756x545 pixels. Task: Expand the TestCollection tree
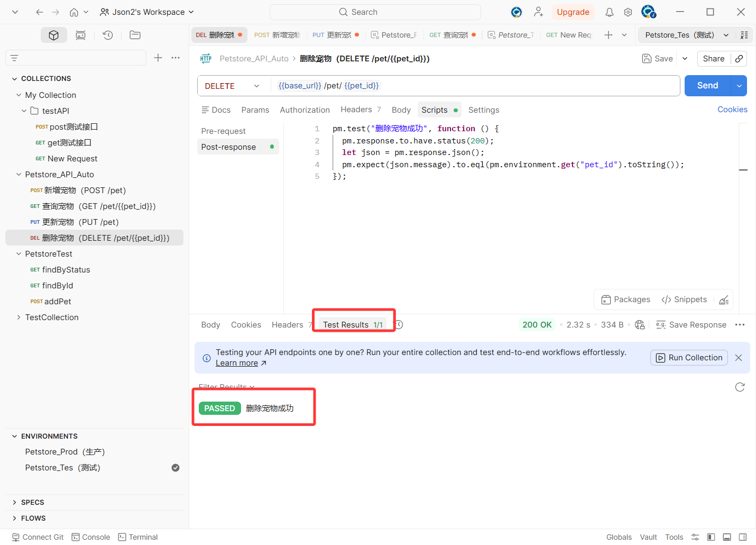click(19, 317)
